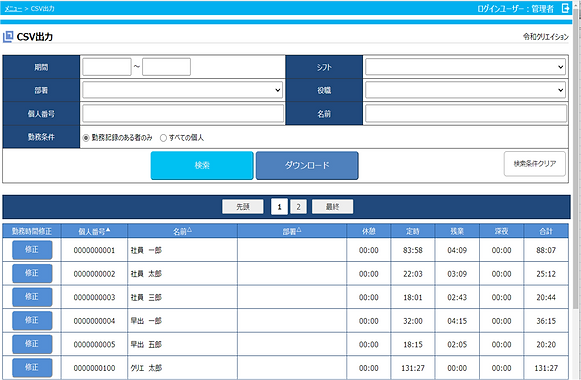Select page 2 in pagination

(298, 207)
